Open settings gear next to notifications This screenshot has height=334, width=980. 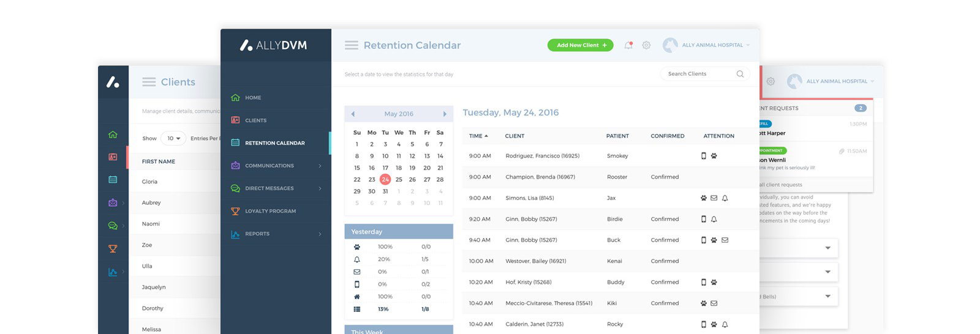(x=646, y=45)
